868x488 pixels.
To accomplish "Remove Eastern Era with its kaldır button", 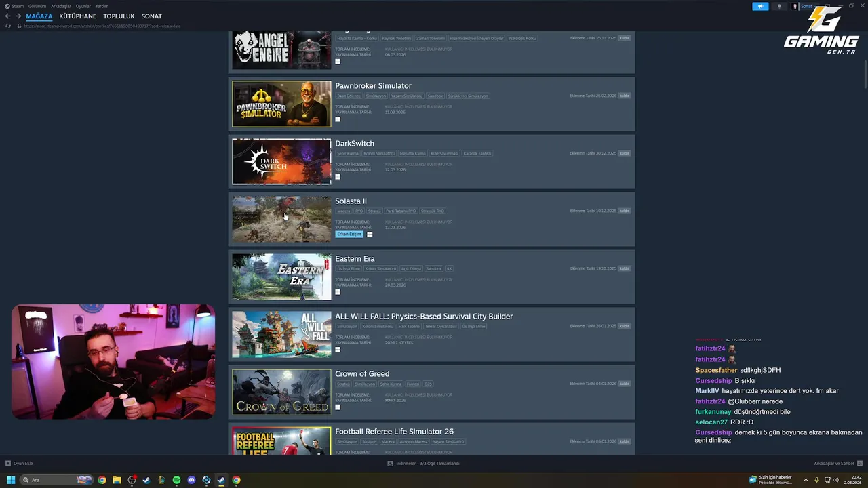I will click(624, 268).
